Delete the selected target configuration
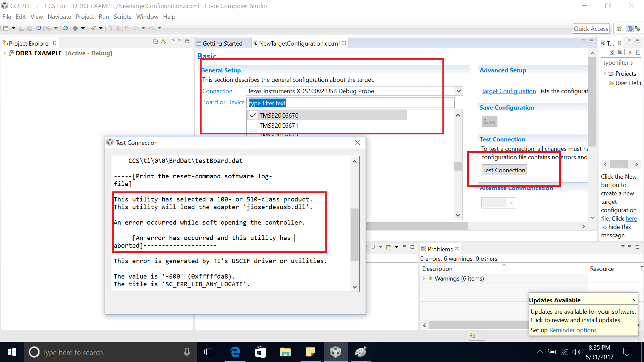 [x=620, y=52]
